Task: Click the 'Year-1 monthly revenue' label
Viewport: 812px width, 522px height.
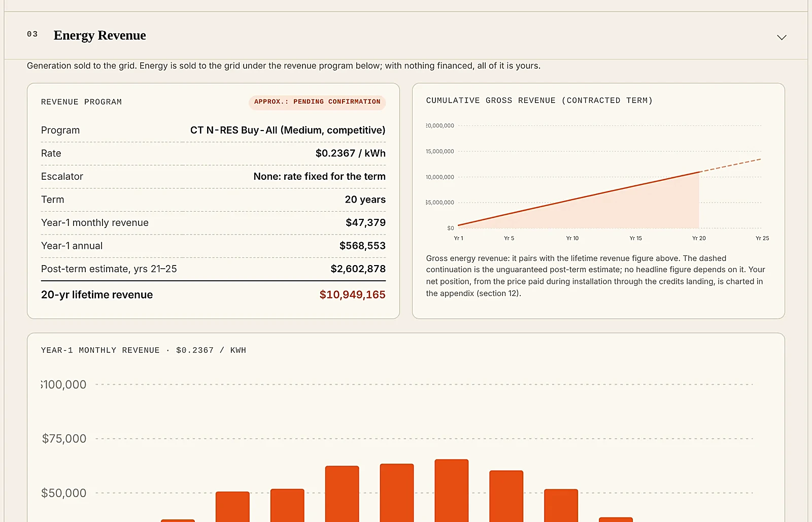Action: tap(95, 222)
